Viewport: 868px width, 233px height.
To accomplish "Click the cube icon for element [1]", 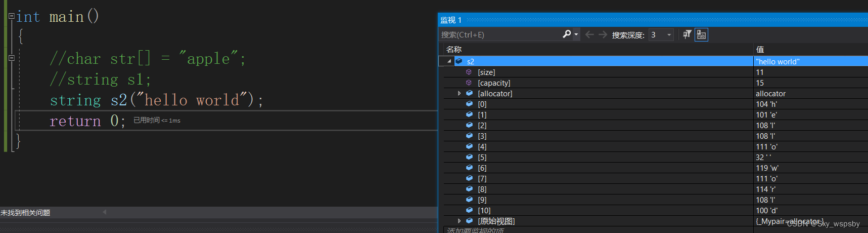I will click(x=469, y=114).
